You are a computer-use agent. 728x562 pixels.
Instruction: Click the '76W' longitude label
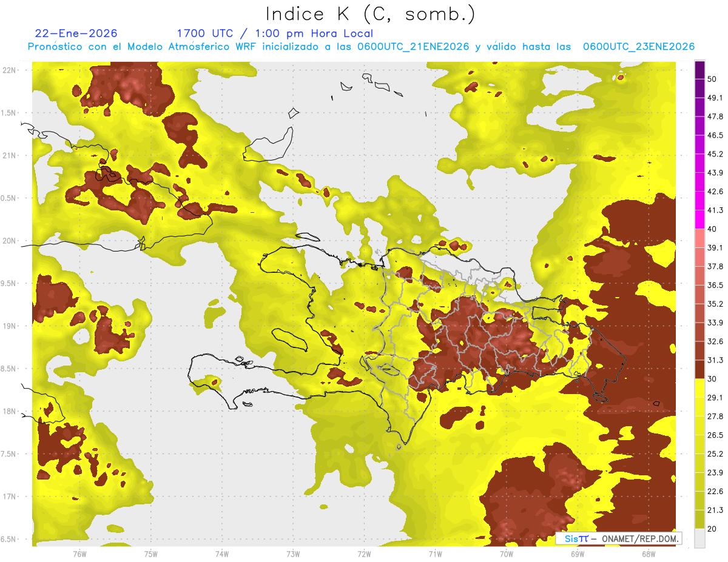click(x=79, y=554)
